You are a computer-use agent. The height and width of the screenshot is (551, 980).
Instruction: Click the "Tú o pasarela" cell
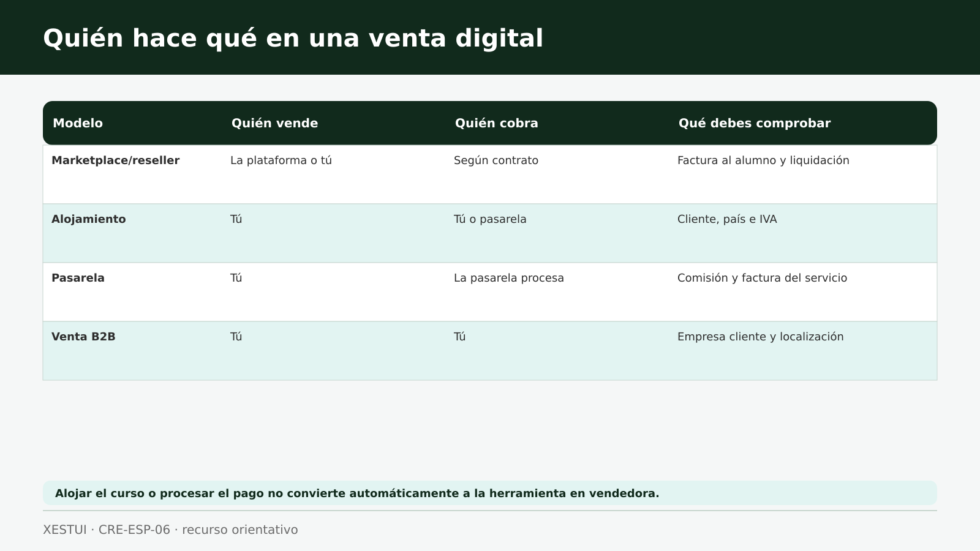[x=490, y=219]
